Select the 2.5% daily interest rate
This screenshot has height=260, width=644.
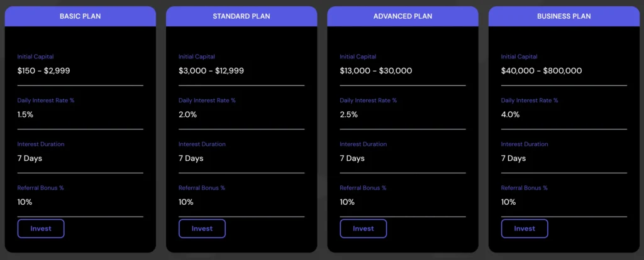tap(349, 115)
